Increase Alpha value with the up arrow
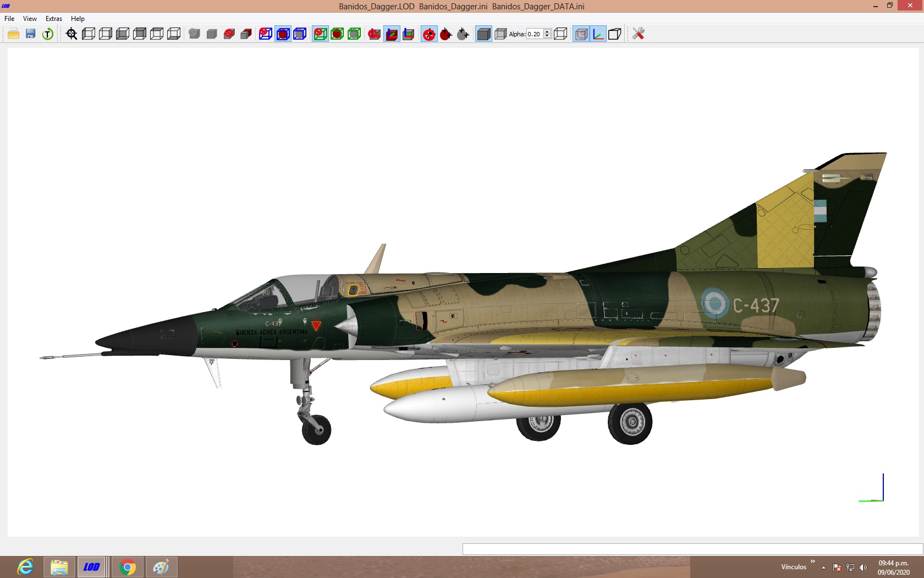Viewport: 924px width, 578px height. click(547, 31)
